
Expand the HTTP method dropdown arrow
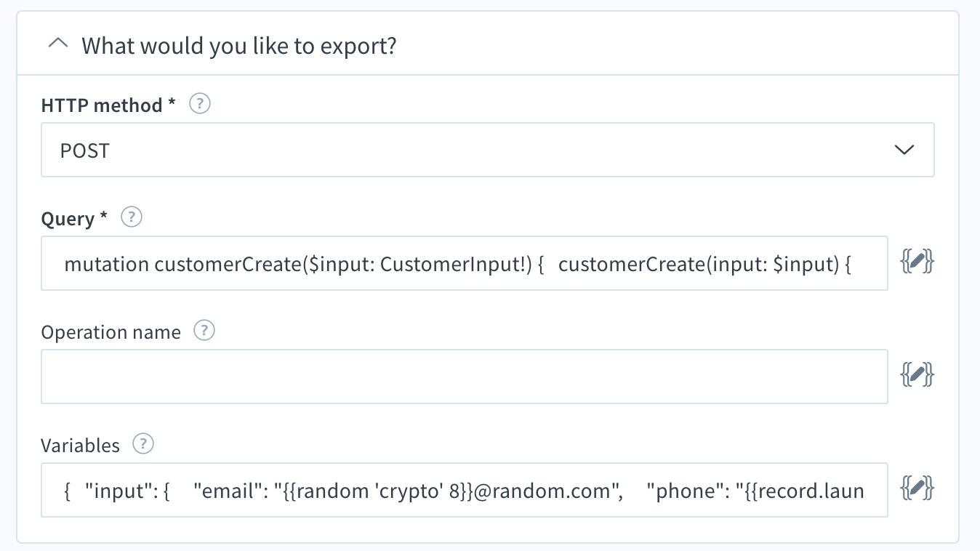pyautogui.click(x=904, y=150)
